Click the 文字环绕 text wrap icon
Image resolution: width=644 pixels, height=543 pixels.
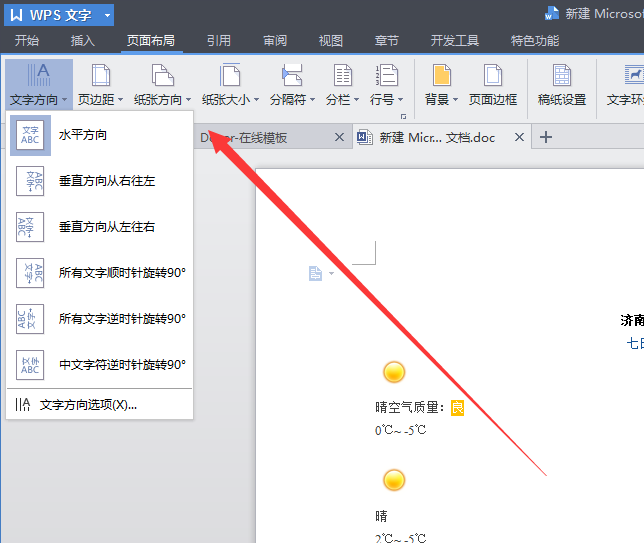634,74
